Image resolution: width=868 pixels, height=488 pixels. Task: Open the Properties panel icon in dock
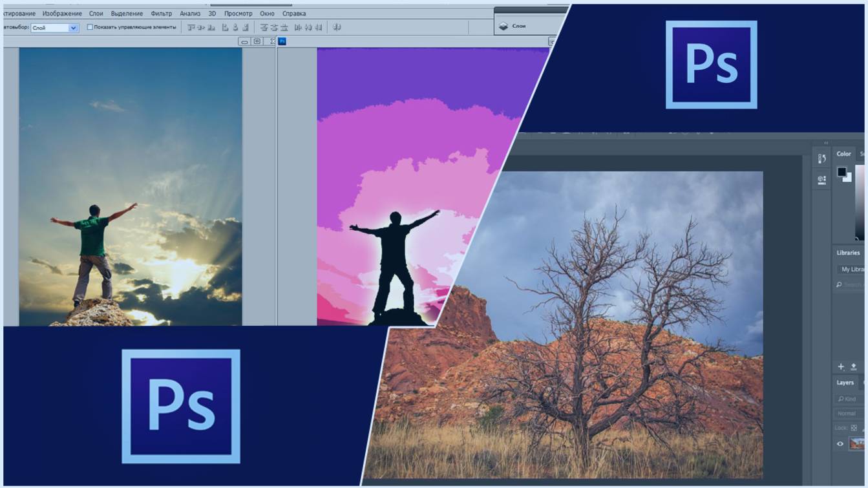[821, 180]
